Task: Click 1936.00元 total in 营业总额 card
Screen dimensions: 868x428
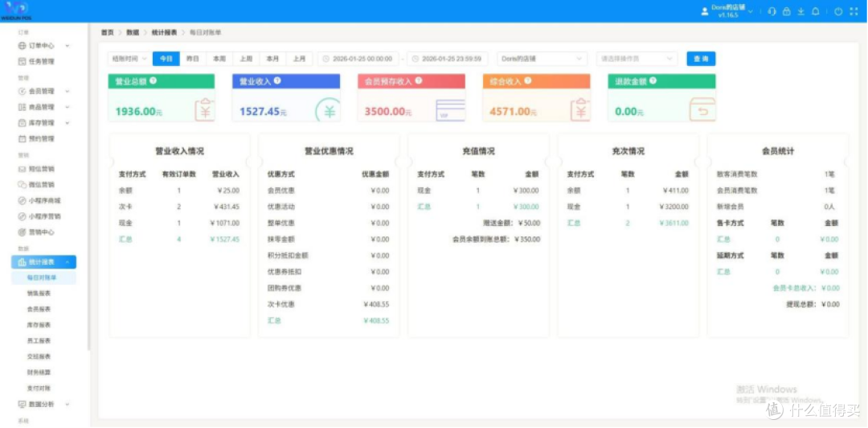Action: tap(139, 112)
